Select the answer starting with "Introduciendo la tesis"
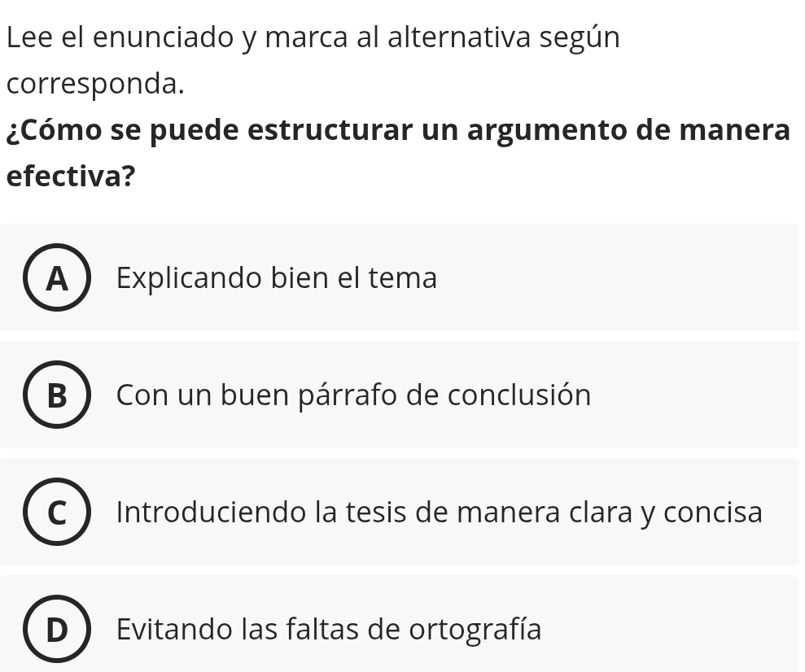The height and width of the screenshot is (672, 805). pyautogui.click(x=440, y=513)
